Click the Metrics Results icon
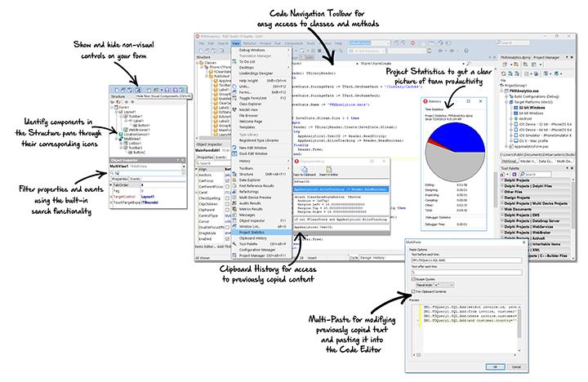The height and width of the screenshot is (382, 588). point(234,209)
